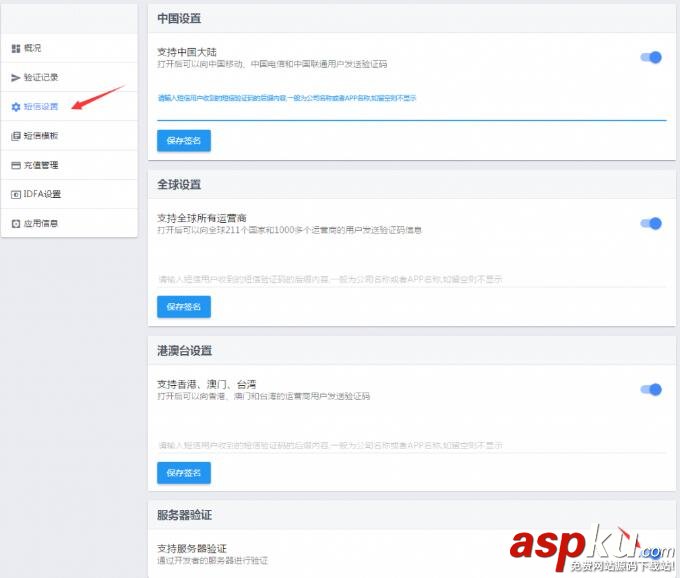This screenshot has width=680, height=578.
Task: Click the 短信设置 gear icon
Action: pos(16,107)
